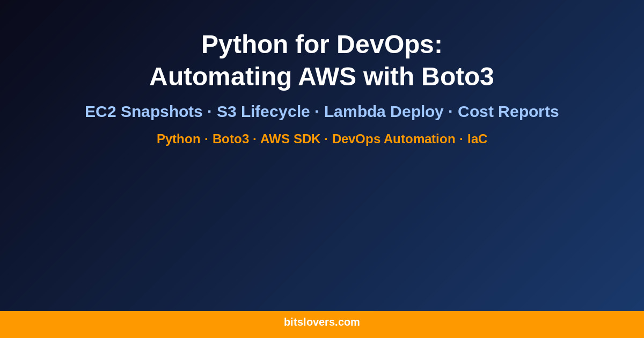Click the dot between AWS SDK and DevOps Automation
The width and height of the screenshot is (644, 338).
tap(326, 139)
